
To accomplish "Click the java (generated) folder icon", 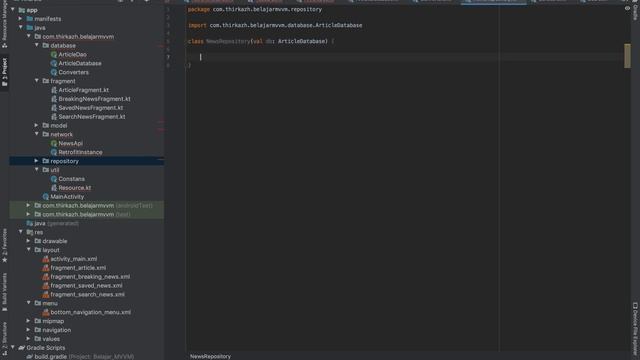I will click(x=30, y=223).
